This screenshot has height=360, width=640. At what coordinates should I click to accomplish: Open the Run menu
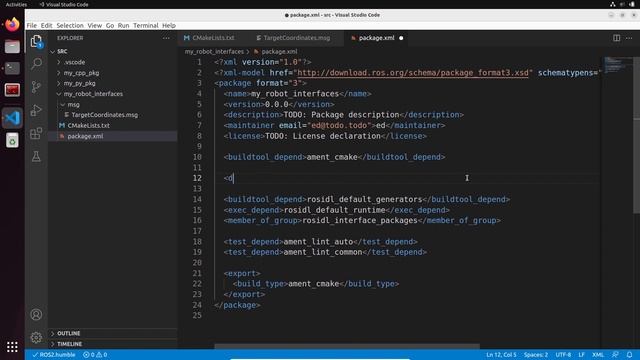click(x=123, y=25)
